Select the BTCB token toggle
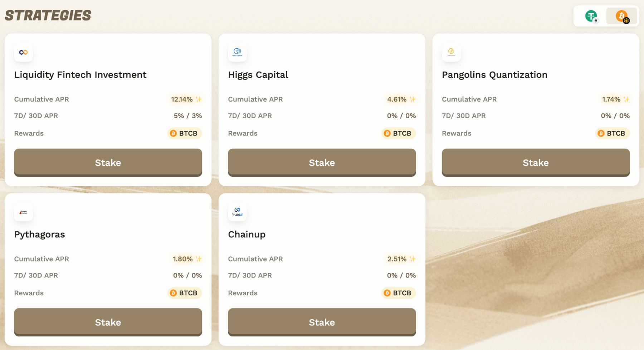The image size is (644, 350). click(622, 16)
